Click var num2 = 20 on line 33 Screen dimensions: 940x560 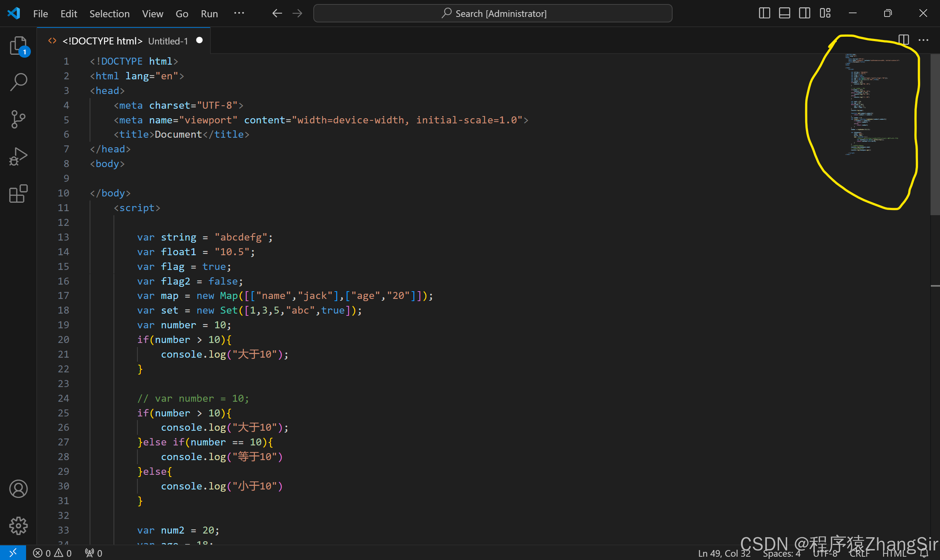click(178, 530)
